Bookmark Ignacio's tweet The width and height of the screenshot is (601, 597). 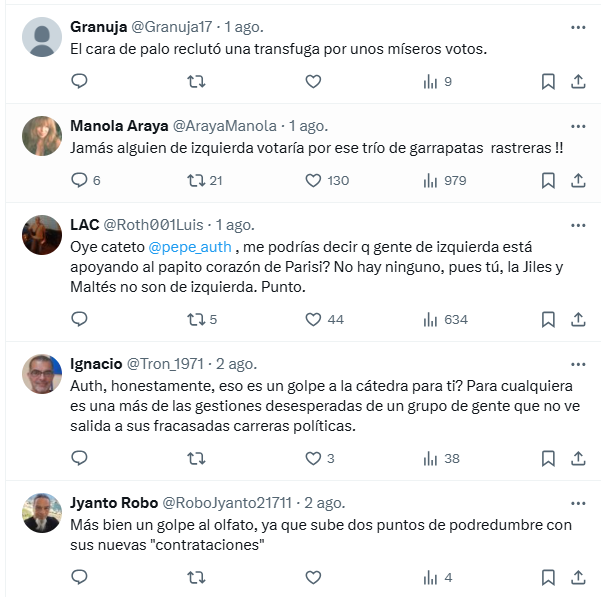click(548, 458)
